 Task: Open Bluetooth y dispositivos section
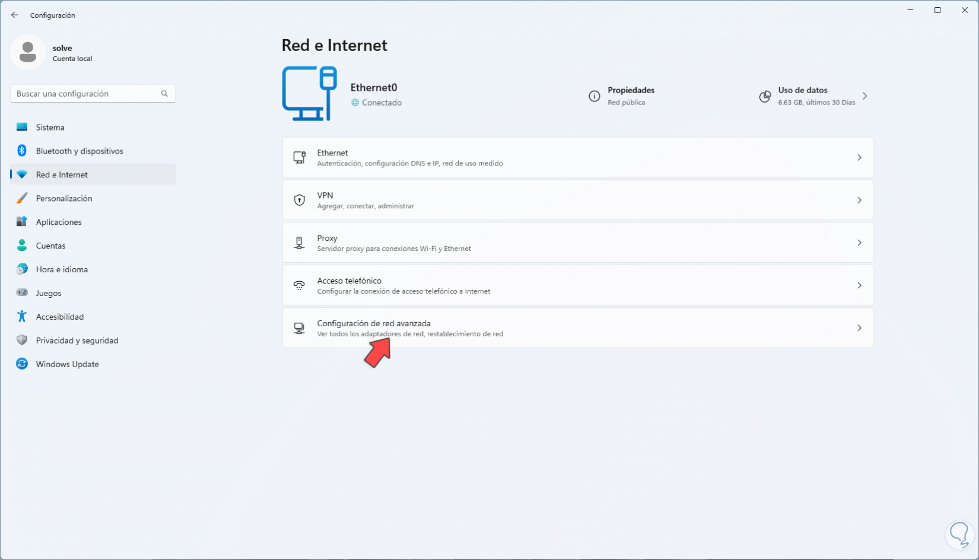click(93, 151)
